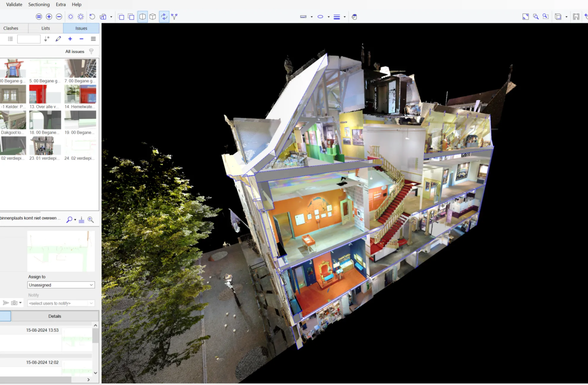
Task: Open the Issues panel hamburger menu
Action: click(x=93, y=39)
